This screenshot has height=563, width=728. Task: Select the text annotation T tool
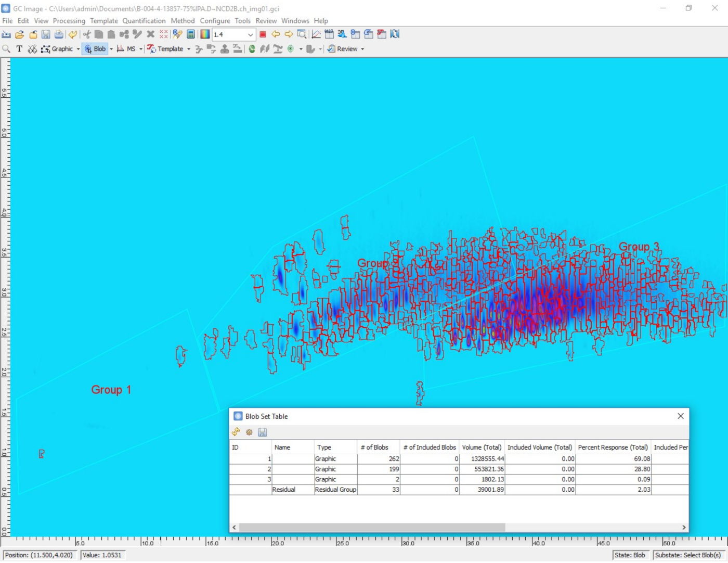click(19, 49)
